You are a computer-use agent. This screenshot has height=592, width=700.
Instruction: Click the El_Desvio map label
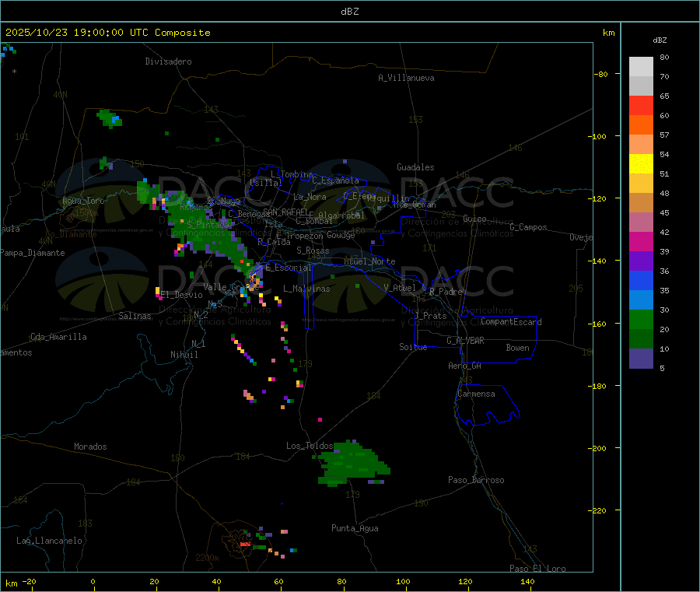tap(182, 295)
